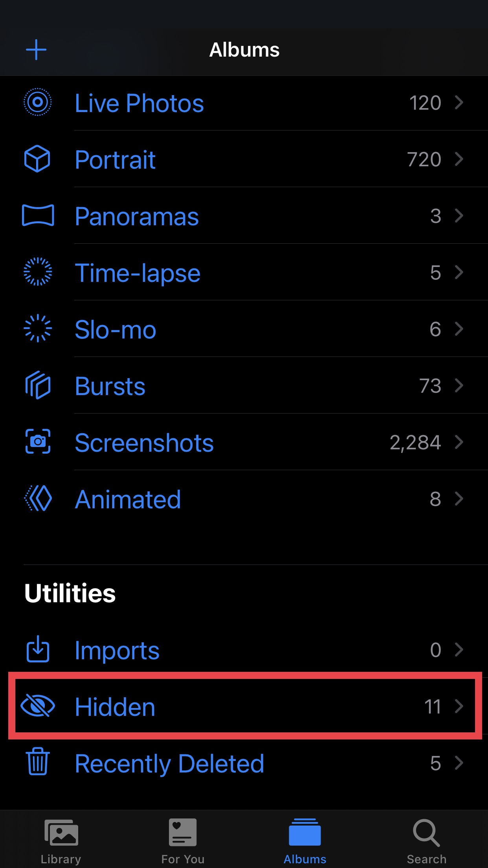Viewport: 488px width, 868px height.
Task: Select the Live Photos concentric circles icon
Action: tap(38, 102)
